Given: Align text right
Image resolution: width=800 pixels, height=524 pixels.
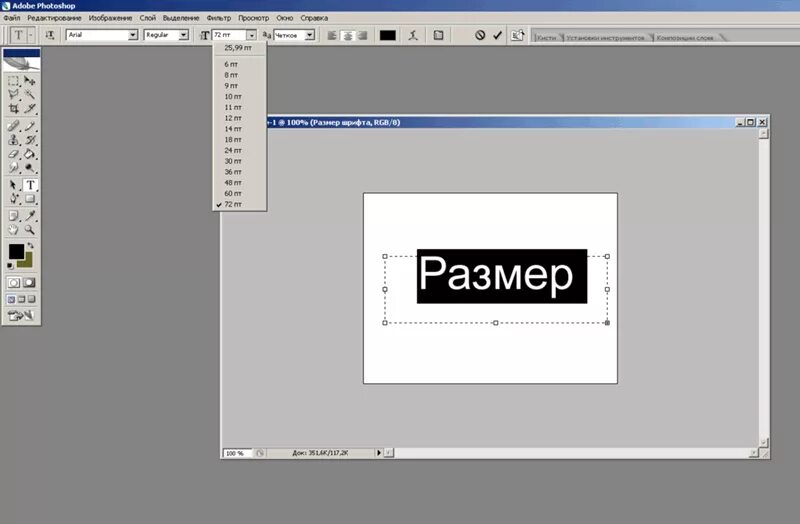Looking at the screenshot, I should click(363, 35).
